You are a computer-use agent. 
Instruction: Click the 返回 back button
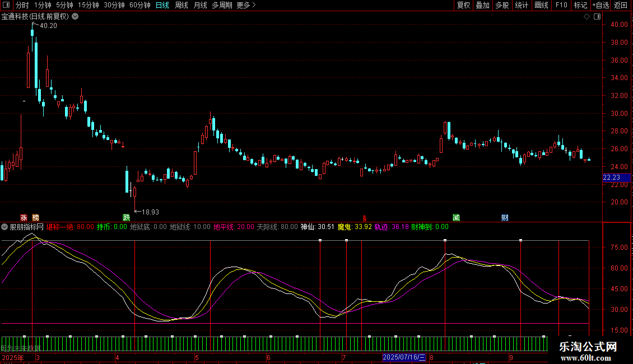pyautogui.click(x=621, y=5)
